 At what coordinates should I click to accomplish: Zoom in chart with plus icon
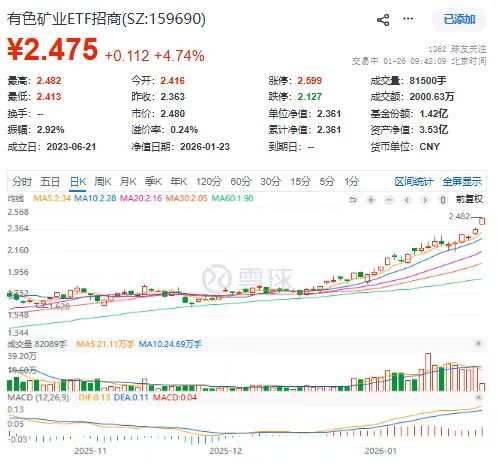pos(371,200)
